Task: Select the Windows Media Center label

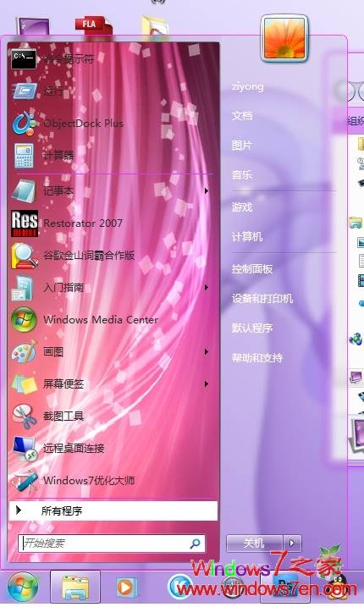Action: 101,320
